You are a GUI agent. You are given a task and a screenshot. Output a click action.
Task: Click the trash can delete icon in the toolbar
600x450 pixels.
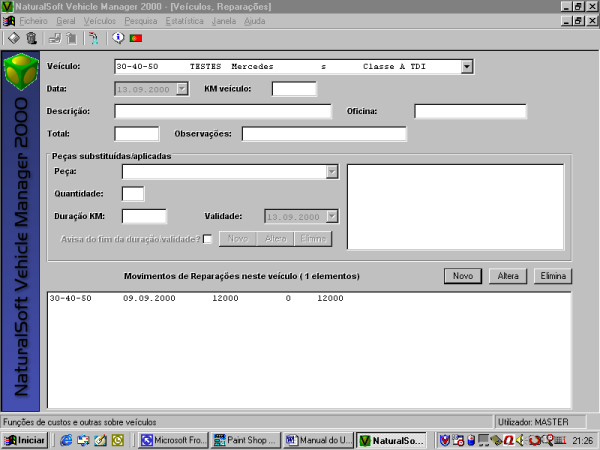[31, 38]
